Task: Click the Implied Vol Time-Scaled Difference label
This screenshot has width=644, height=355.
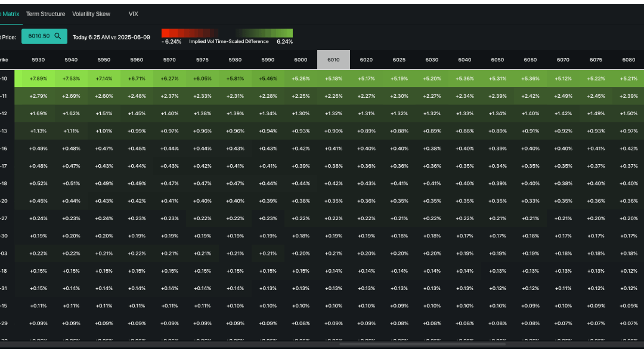Action: [x=228, y=42]
